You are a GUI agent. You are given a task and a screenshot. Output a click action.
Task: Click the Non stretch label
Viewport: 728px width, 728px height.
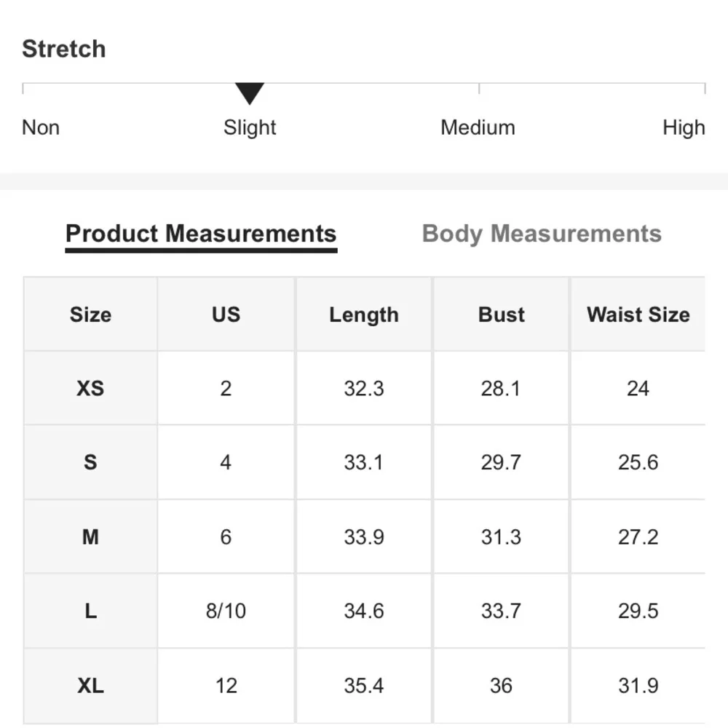41,127
